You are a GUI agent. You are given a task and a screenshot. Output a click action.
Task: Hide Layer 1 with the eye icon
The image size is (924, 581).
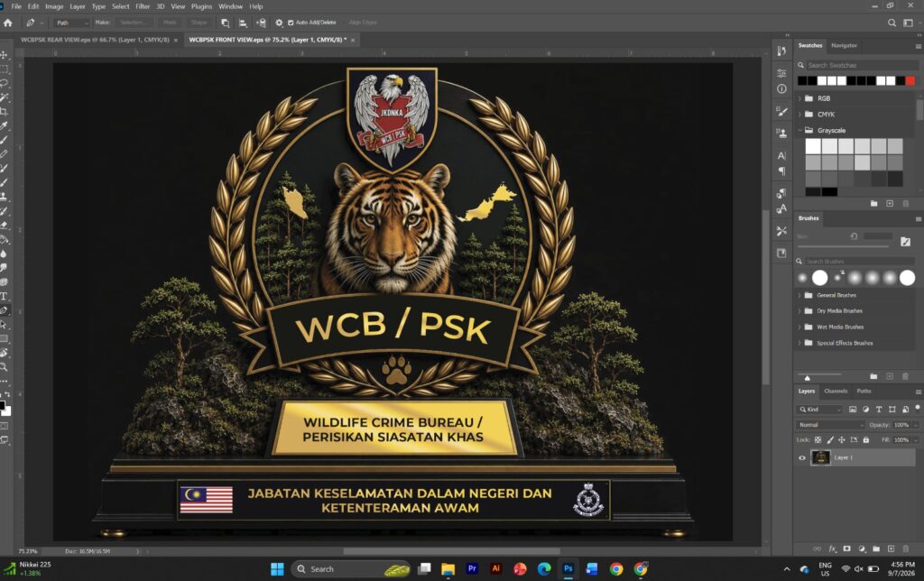click(802, 457)
